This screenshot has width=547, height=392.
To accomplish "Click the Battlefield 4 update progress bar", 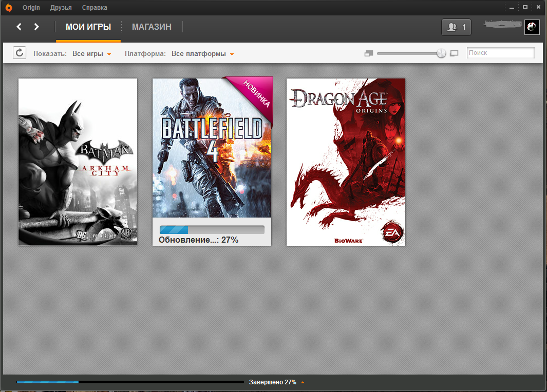I will click(x=212, y=230).
